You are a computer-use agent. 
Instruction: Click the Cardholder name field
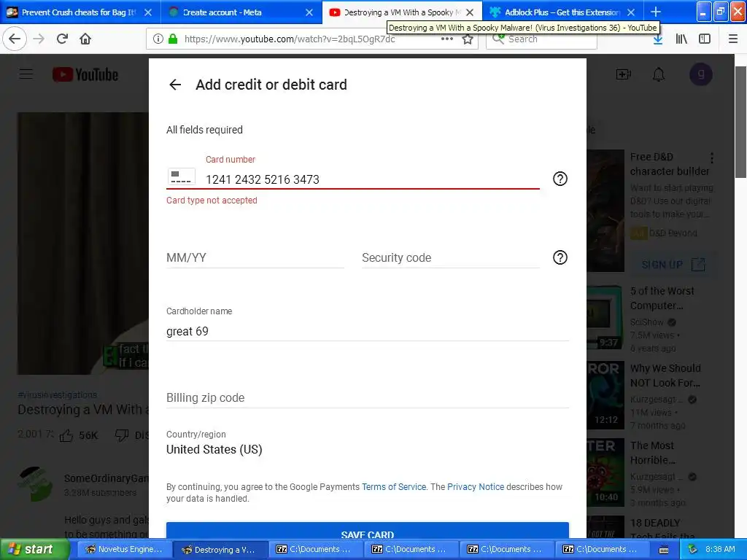coord(368,331)
